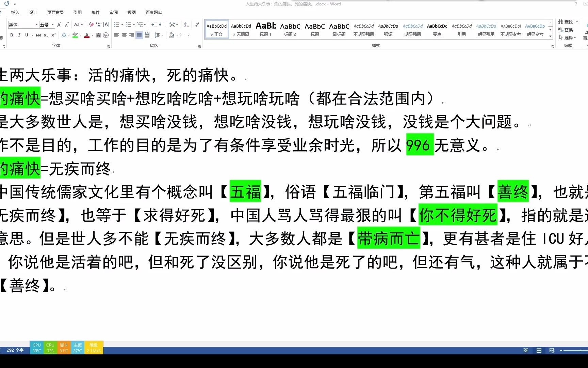Apply the 副标题 (Subtitle) style

(339, 29)
